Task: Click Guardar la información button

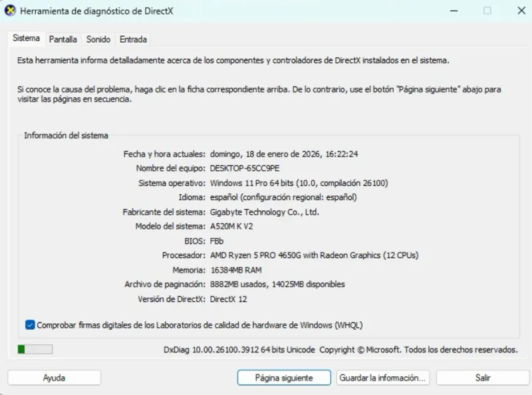Action: coord(383,378)
